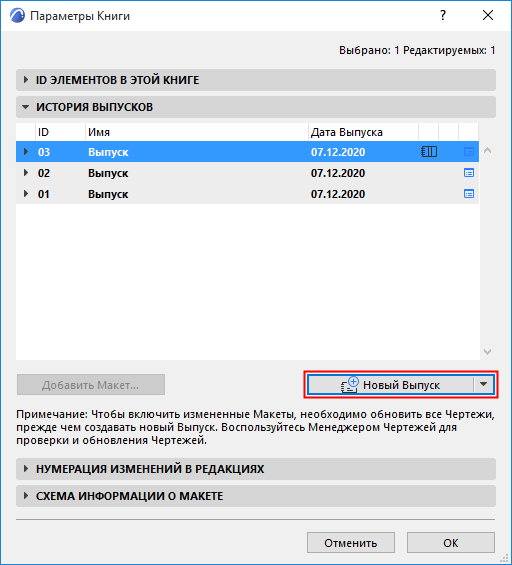
Task: Expand ID ЭЛЕМЕНТОВ В ЭТОЙ КНИГЕ panel
Action: click(256, 80)
